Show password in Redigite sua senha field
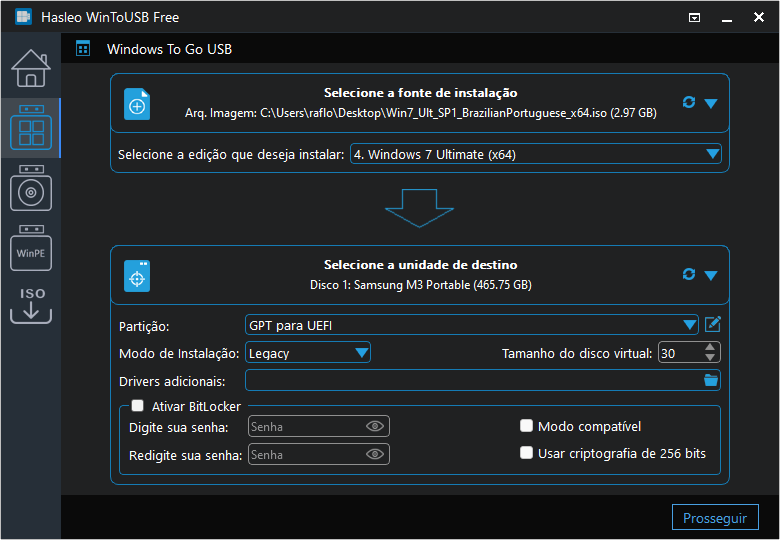The height and width of the screenshot is (540, 780). click(x=375, y=454)
